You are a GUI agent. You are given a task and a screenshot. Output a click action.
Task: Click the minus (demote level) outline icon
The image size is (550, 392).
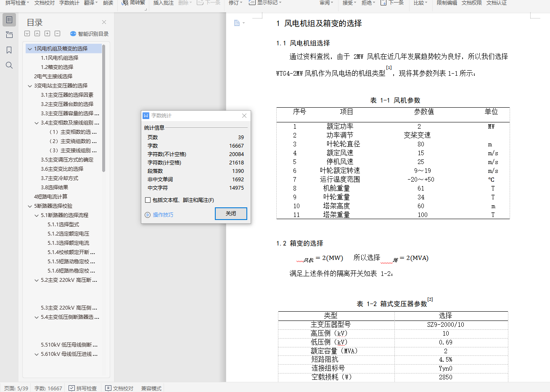pyautogui.click(x=58, y=34)
